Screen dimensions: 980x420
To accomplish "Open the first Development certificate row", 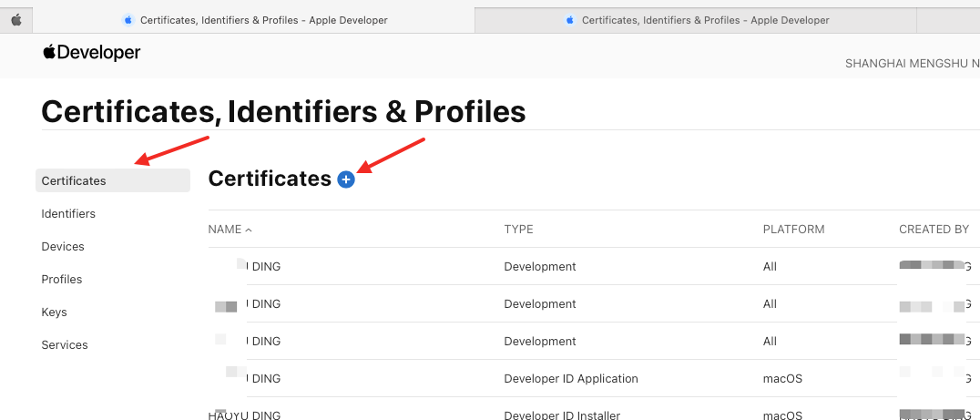I will pos(539,267).
